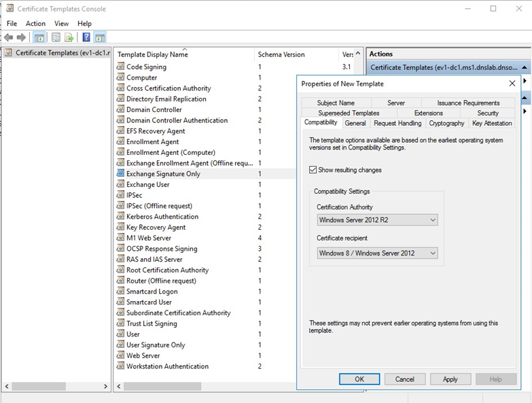Click the Back arrow toolbar icon

point(8,37)
